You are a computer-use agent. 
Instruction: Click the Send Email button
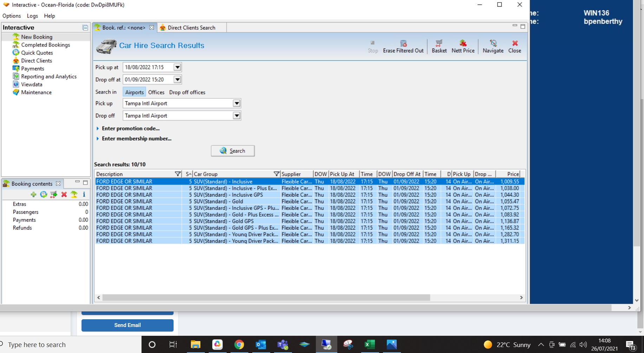tap(127, 325)
